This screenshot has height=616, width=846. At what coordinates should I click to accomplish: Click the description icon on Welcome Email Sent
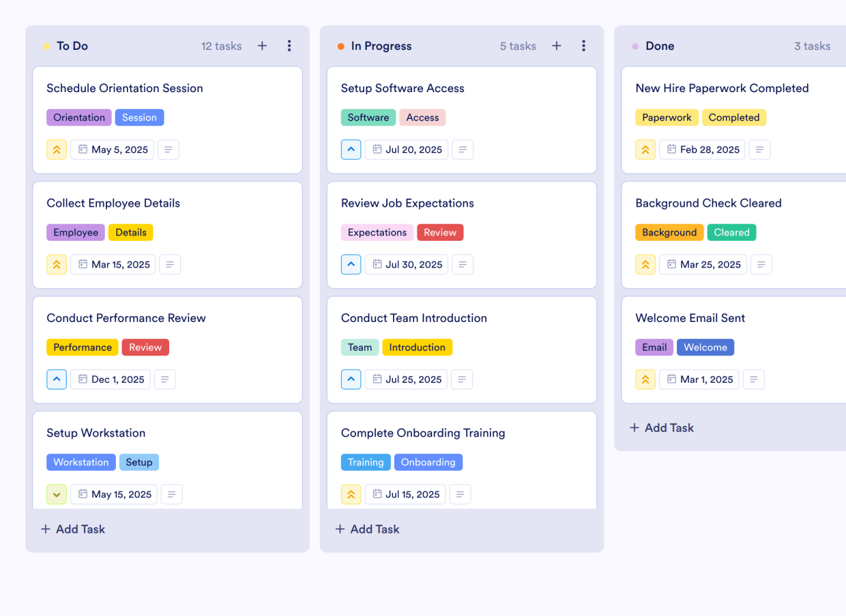(x=753, y=379)
